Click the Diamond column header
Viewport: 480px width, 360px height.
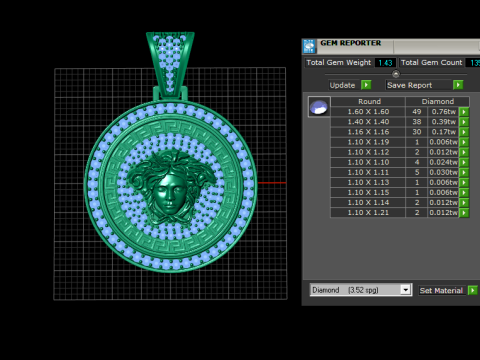(437, 101)
